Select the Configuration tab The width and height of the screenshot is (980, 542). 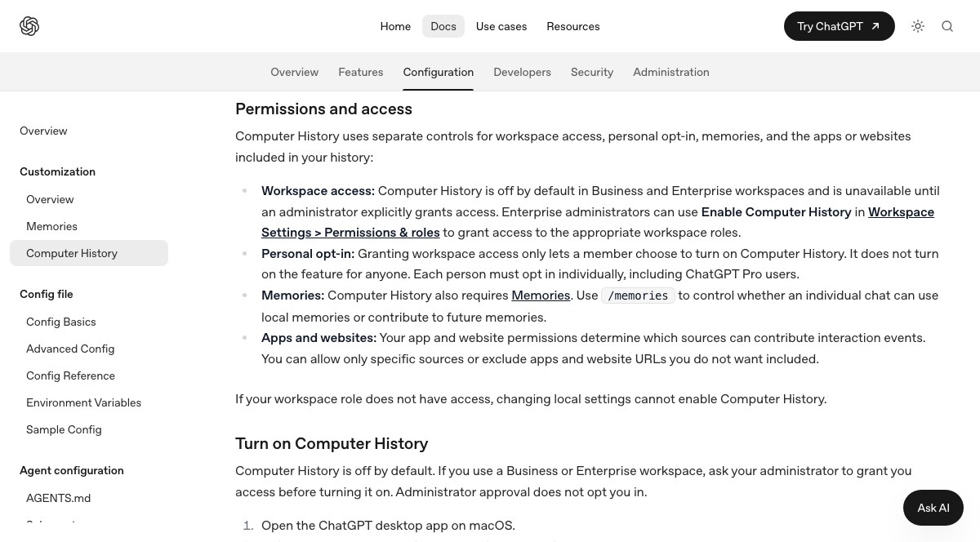(x=439, y=72)
